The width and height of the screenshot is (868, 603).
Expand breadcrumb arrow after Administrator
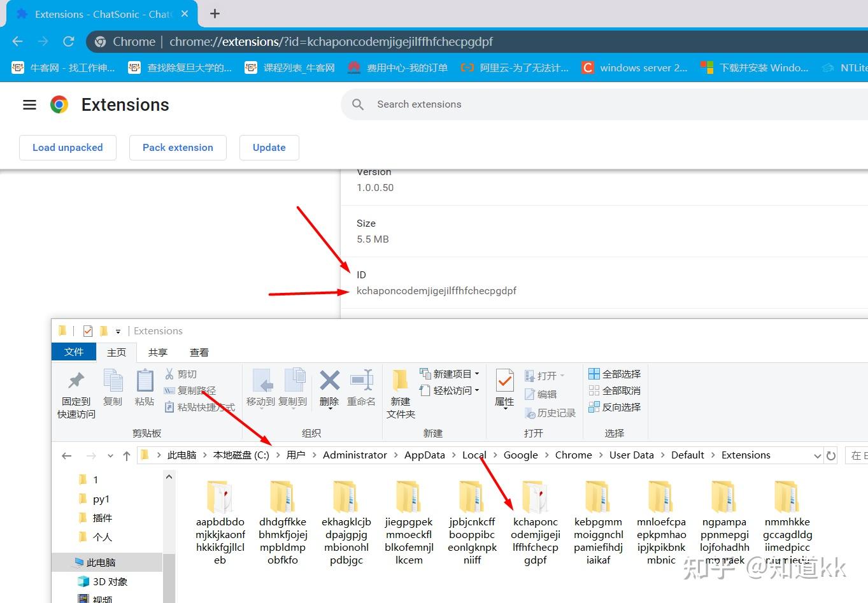coord(395,455)
